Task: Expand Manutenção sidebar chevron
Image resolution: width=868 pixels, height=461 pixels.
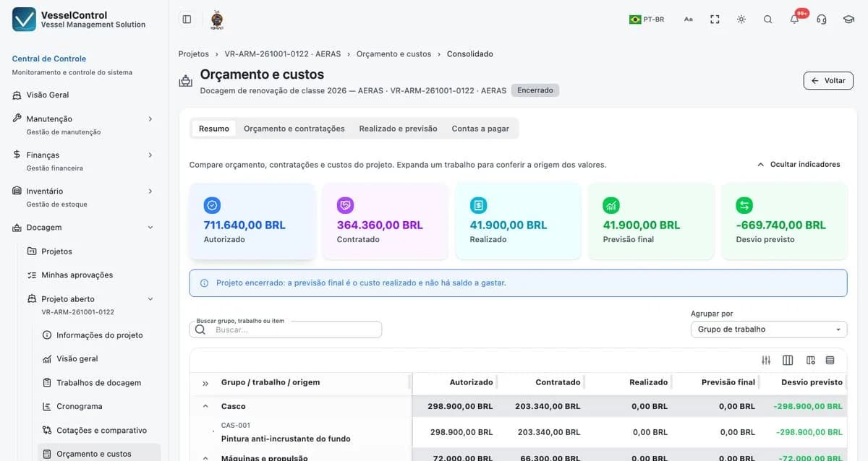Action: [x=150, y=119]
